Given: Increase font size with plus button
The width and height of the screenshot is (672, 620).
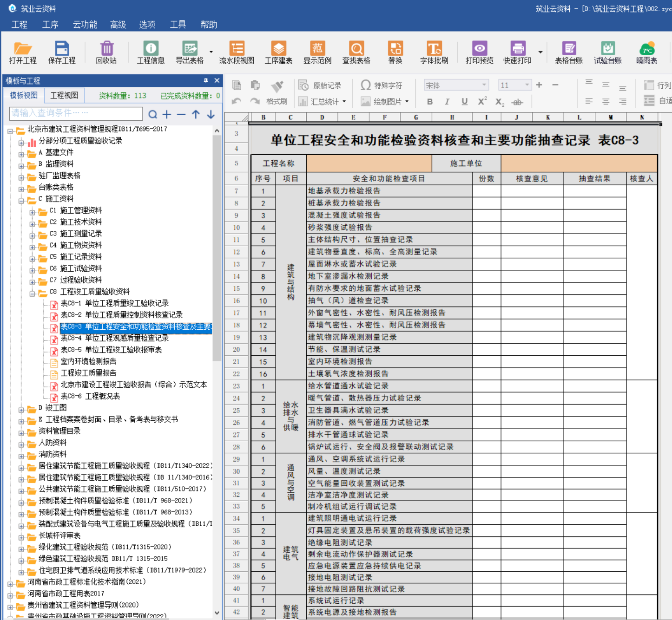Looking at the screenshot, I should pos(539,85).
